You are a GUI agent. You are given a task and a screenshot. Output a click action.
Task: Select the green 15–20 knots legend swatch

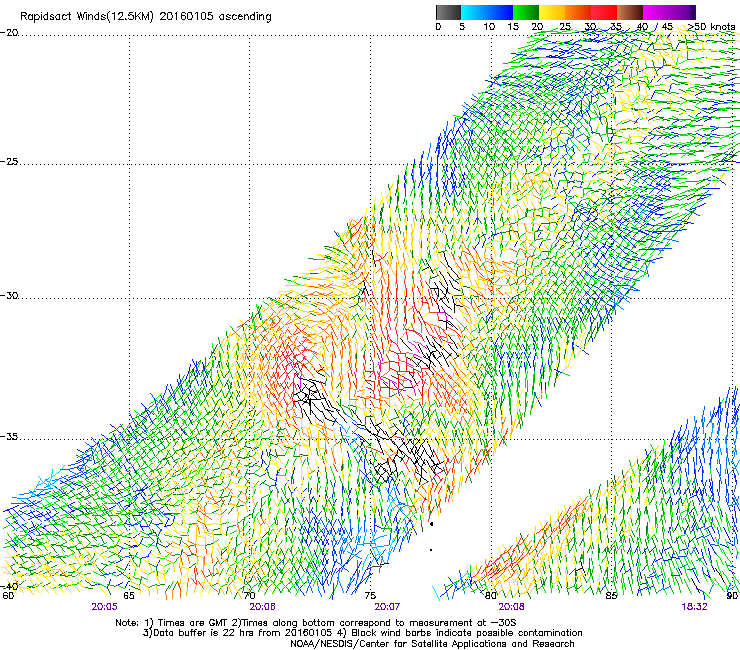click(x=526, y=12)
